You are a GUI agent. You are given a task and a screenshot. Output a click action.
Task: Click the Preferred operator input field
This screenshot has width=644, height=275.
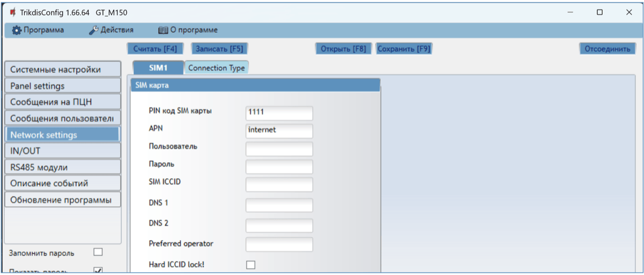coord(279,244)
